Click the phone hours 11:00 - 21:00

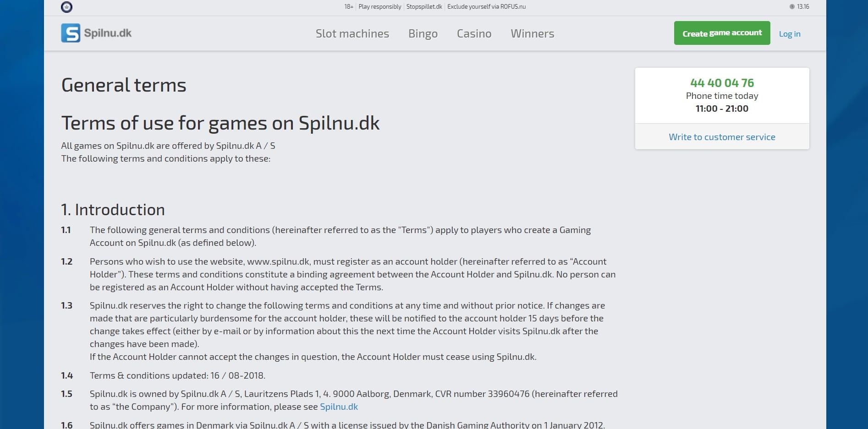click(x=722, y=109)
